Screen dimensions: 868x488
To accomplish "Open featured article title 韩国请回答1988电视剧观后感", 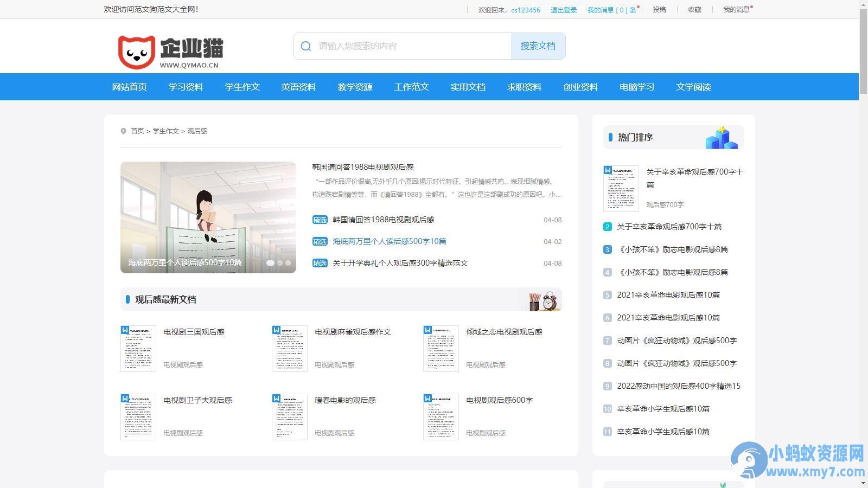I will coord(363,167).
